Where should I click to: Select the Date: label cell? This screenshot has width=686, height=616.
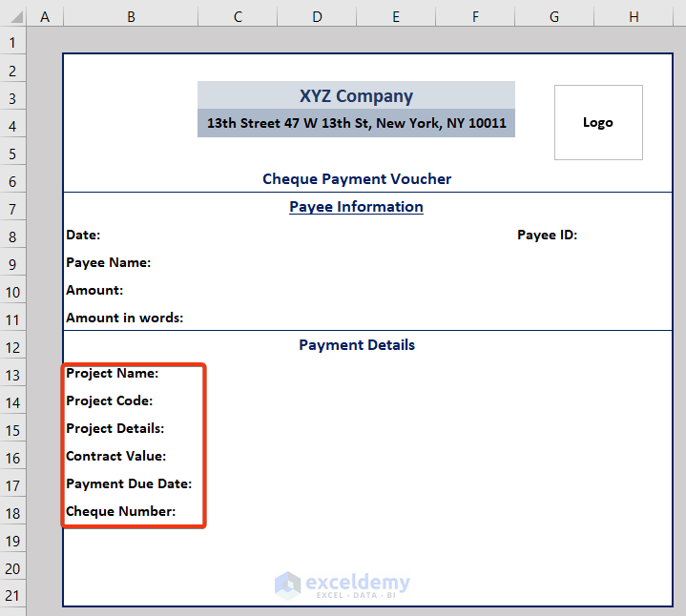coord(131,235)
